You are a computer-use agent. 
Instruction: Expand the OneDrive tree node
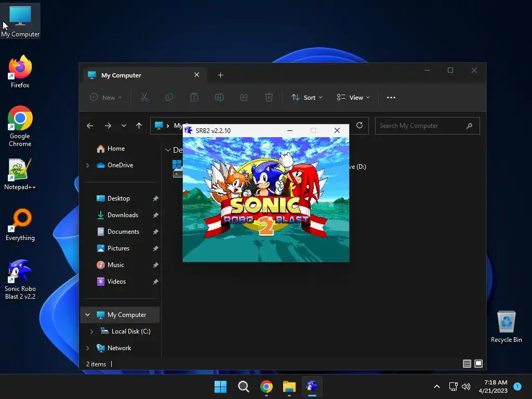[x=87, y=165]
